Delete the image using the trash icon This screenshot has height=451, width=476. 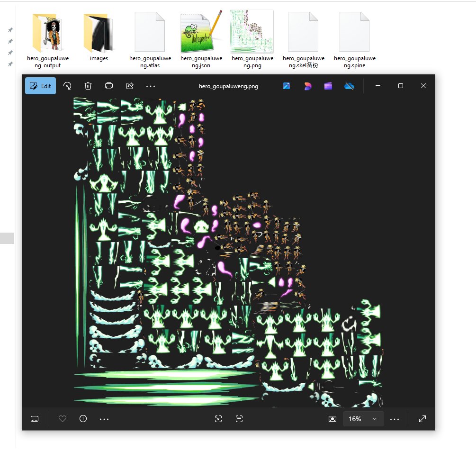88,86
